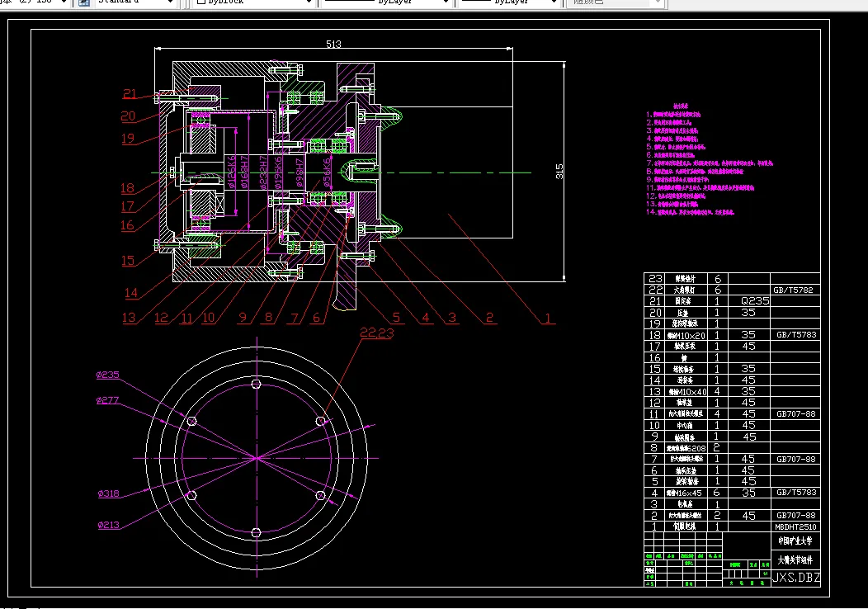
Task: Select the ø235 diameter dimension
Action: [108, 375]
